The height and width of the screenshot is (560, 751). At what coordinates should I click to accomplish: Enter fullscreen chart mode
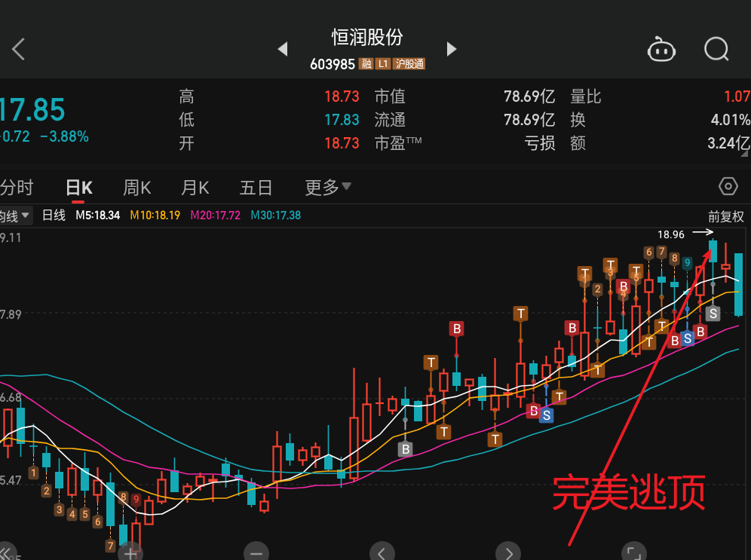click(634, 552)
